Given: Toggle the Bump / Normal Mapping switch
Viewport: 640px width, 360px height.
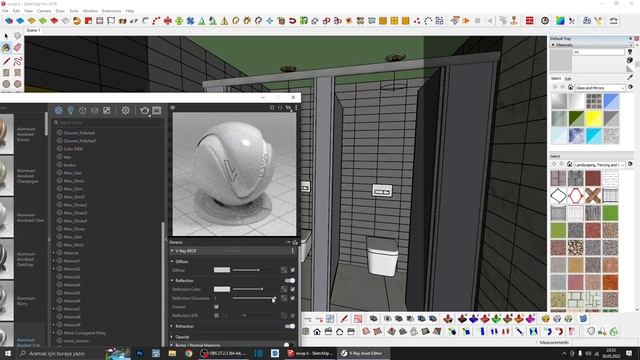Looking at the screenshot, I should 289,345.
